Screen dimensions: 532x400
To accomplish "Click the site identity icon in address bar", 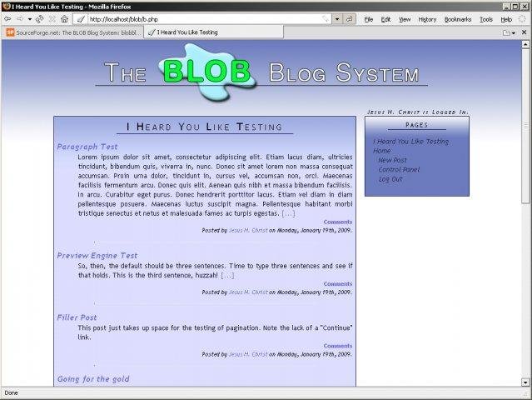I will [x=81, y=19].
